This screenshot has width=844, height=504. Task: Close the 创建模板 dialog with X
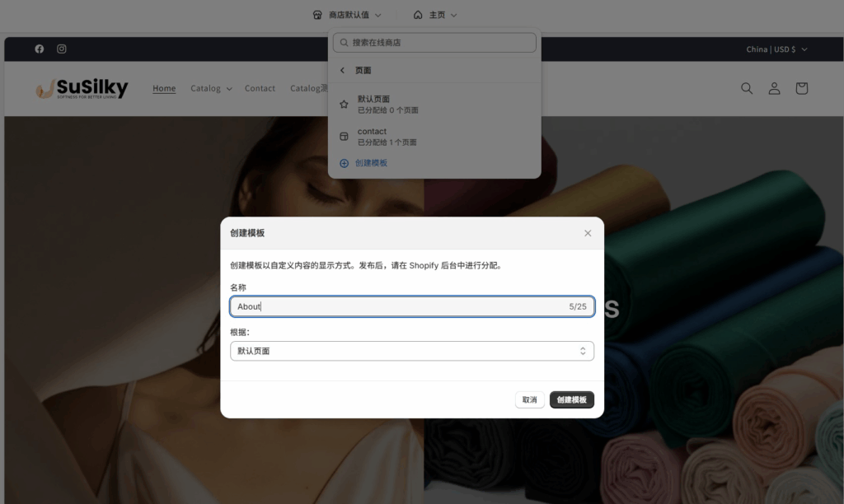pos(588,233)
